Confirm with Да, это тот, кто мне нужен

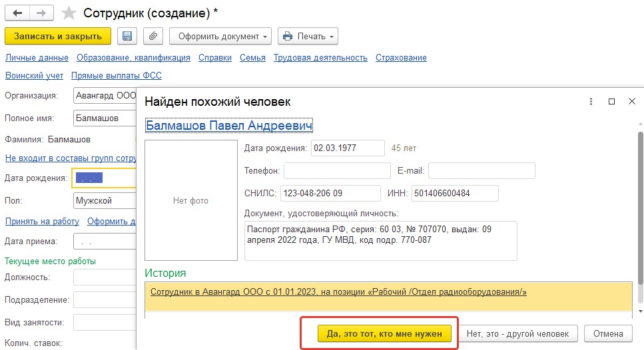point(384,333)
